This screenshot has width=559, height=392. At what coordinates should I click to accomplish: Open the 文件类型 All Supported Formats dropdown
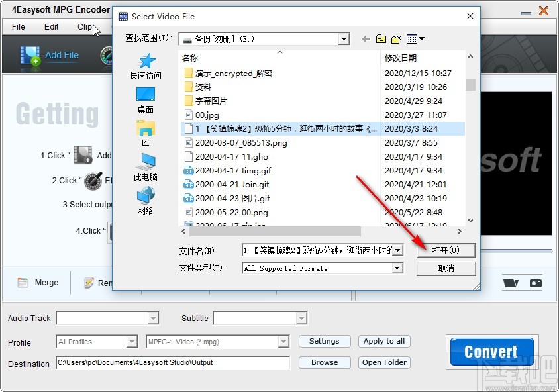[396, 268]
